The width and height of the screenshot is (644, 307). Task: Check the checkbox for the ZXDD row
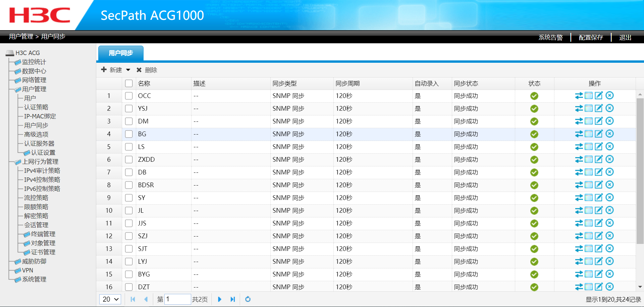[x=129, y=160]
